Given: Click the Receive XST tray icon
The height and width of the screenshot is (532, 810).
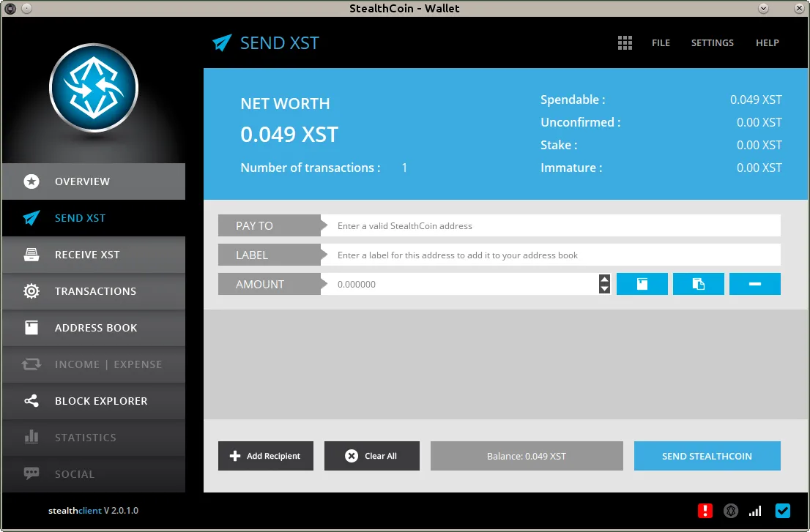Looking at the screenshot, I should [x=31, y=255].
